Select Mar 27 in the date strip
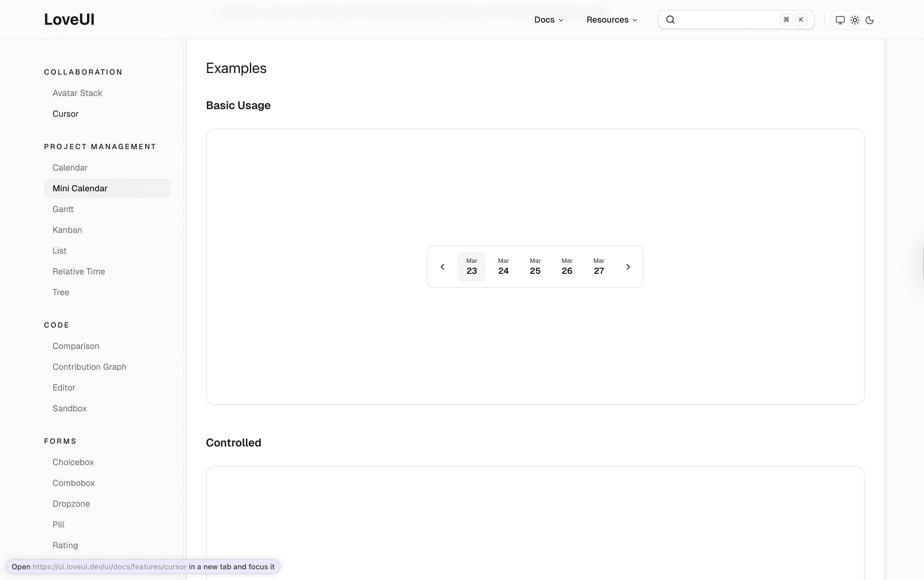 (598, 266)
